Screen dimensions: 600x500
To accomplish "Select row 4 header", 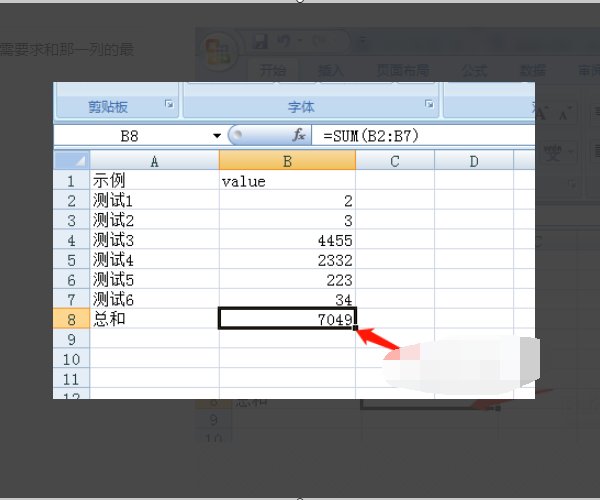I will click(x=71, y=240).
